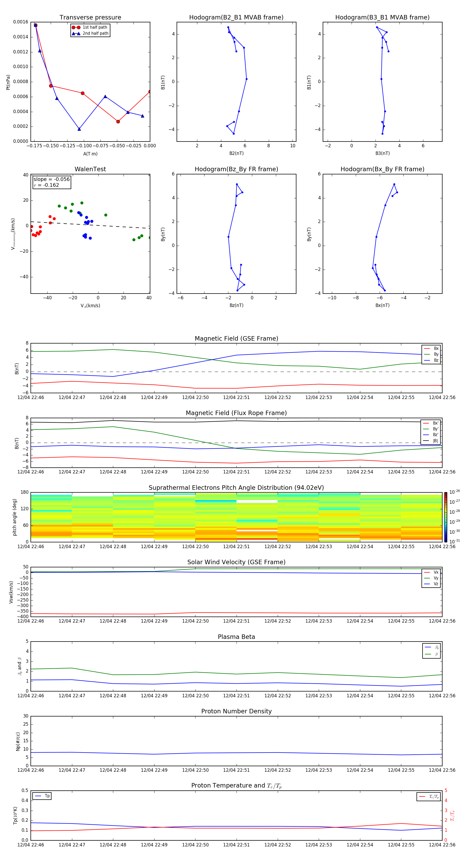Click the '1st half path' legend entry

point(90,27)
